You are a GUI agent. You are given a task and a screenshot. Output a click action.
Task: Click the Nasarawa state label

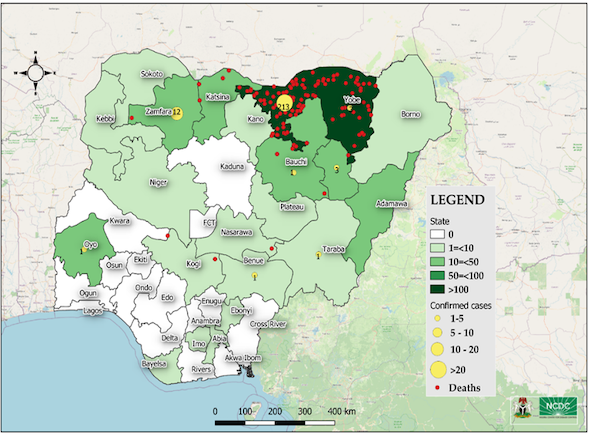[236, 232]
